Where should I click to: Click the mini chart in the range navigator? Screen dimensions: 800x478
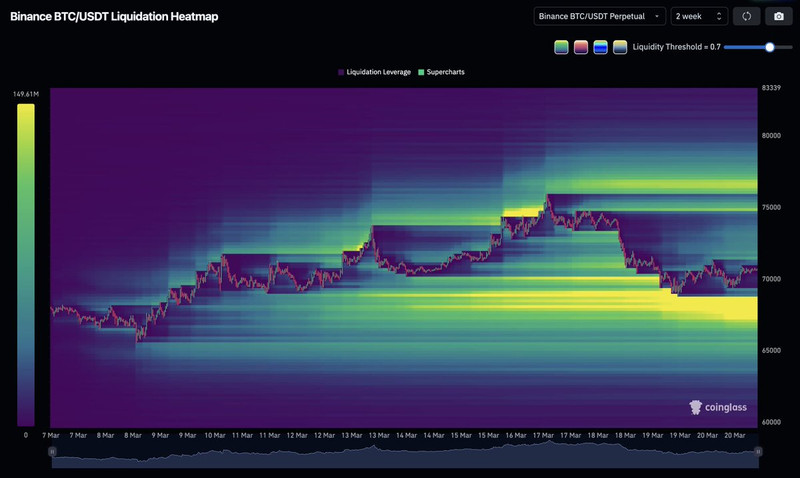click(400, 452)
